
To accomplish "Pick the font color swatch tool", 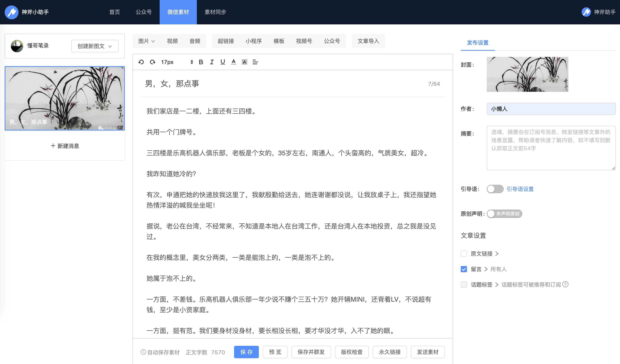I will pyautogui.click(x=233, y=62).
